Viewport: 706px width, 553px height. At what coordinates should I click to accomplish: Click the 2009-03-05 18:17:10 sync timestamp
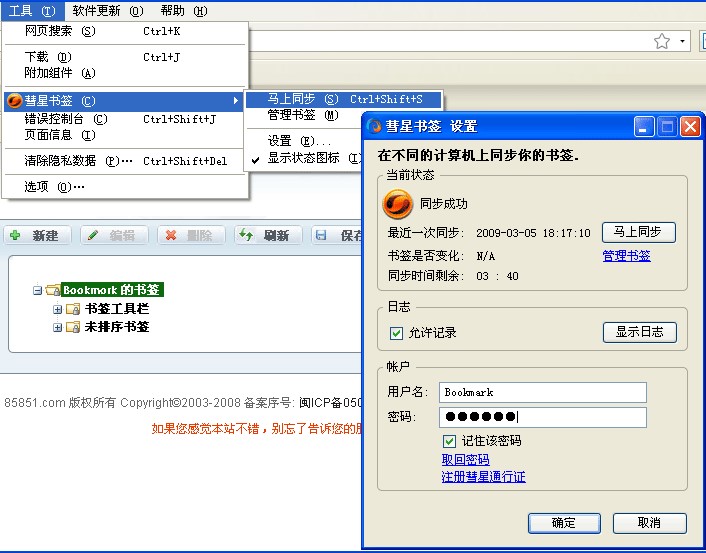click(x=533, y=233)
